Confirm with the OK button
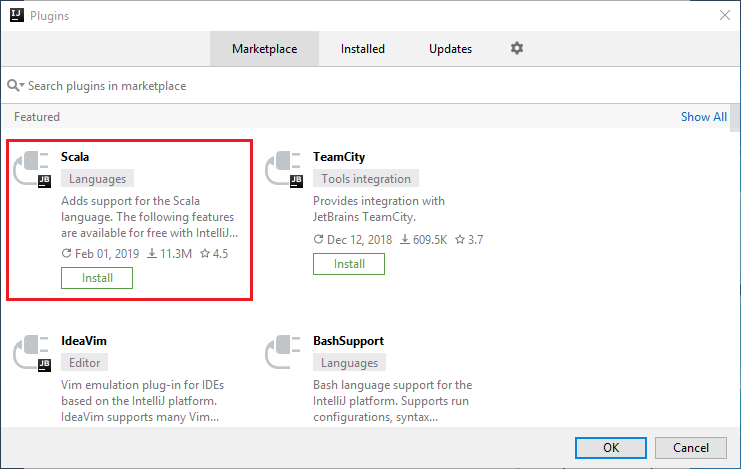 click(611, 448)
